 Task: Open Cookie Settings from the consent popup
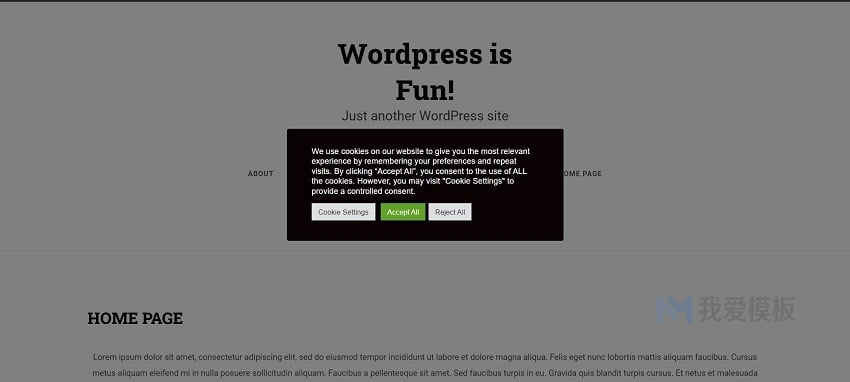[x=343, y=212]
